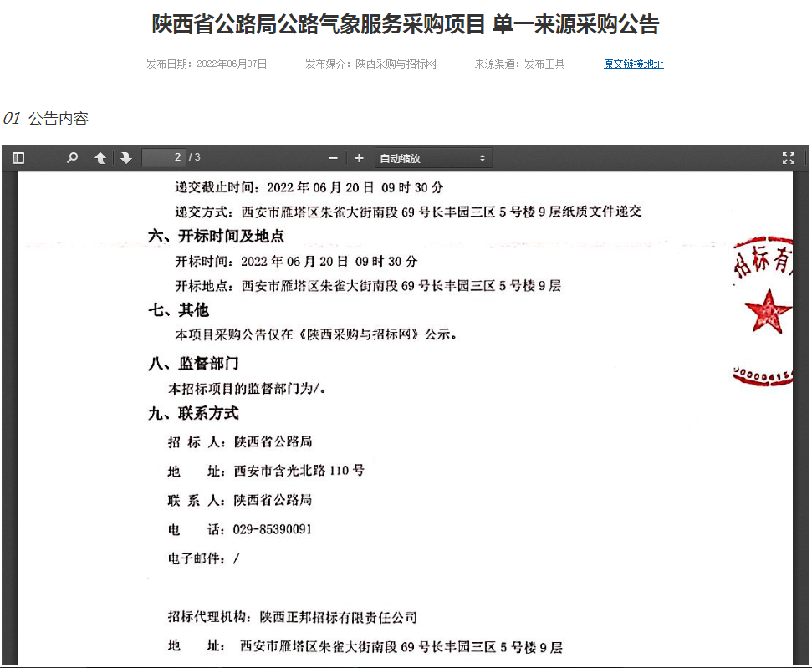
Task: Click the total page count indicator
Action: (x=195, y=157)
